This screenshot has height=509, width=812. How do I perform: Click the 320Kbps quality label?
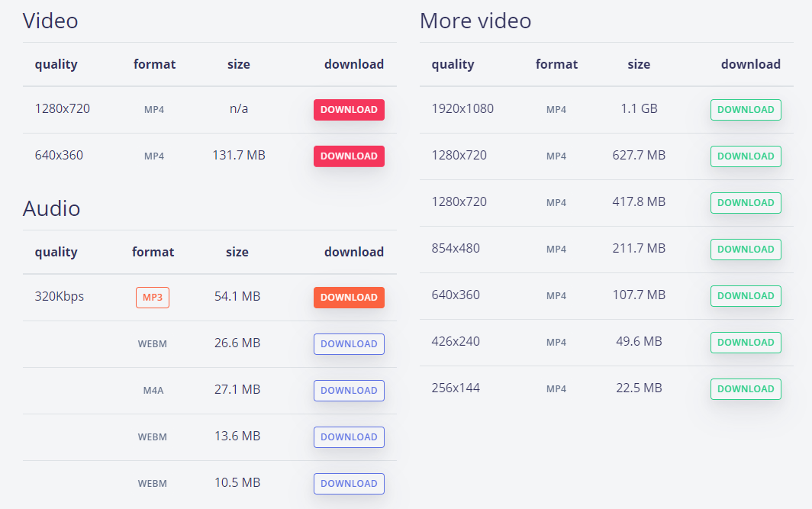(60, 297)
